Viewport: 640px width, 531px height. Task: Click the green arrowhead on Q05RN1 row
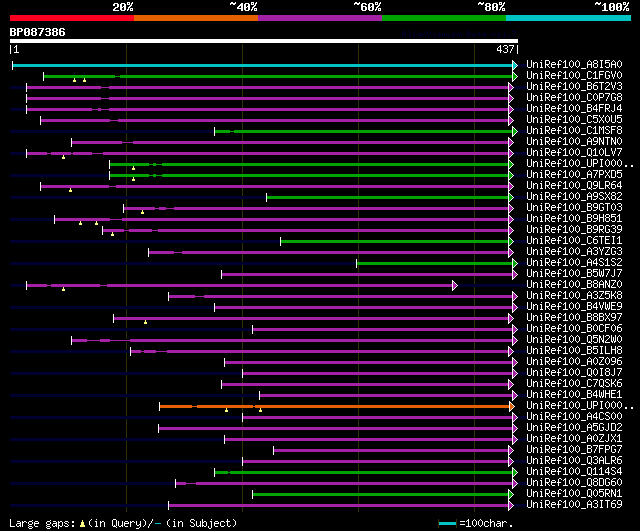(511, 494)
